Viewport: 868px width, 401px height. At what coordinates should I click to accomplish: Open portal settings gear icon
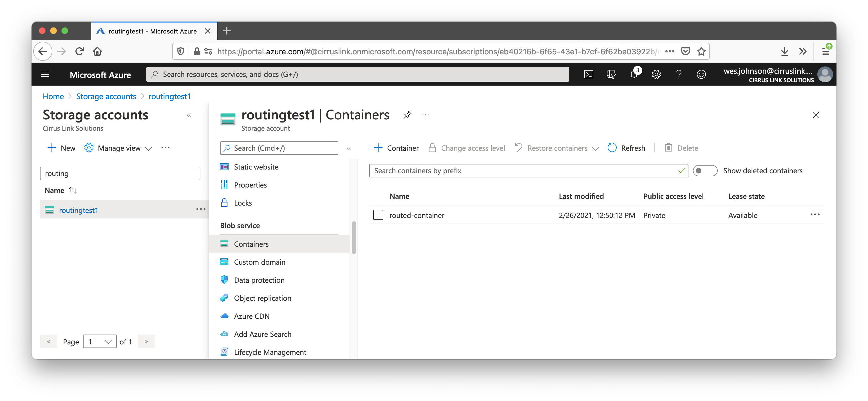tap(656, 75)
